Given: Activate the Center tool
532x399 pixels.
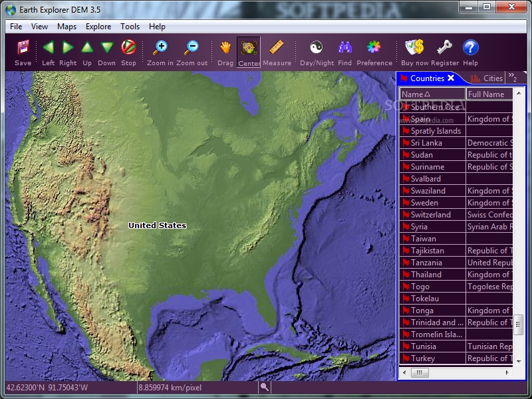Looking at the screenshot, I should click(249, 52).
